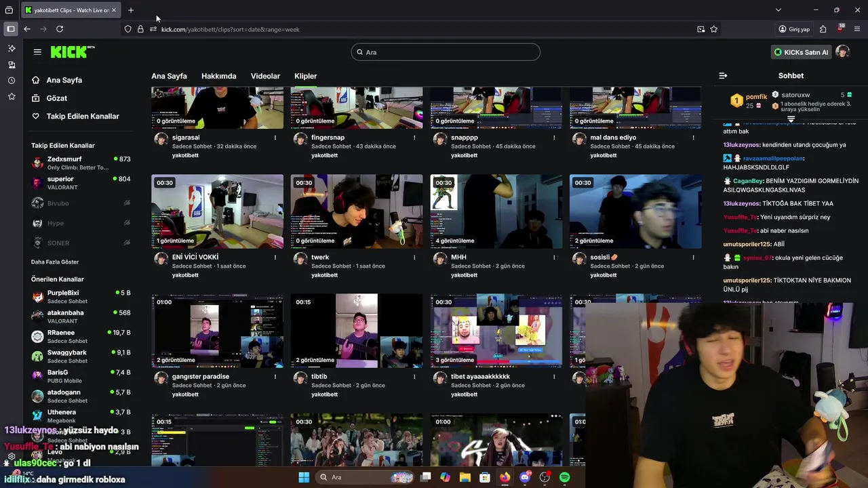Bookmark page with star icon
The width and height of the screenshot is (868, 488).
click(x=713, y=29)
